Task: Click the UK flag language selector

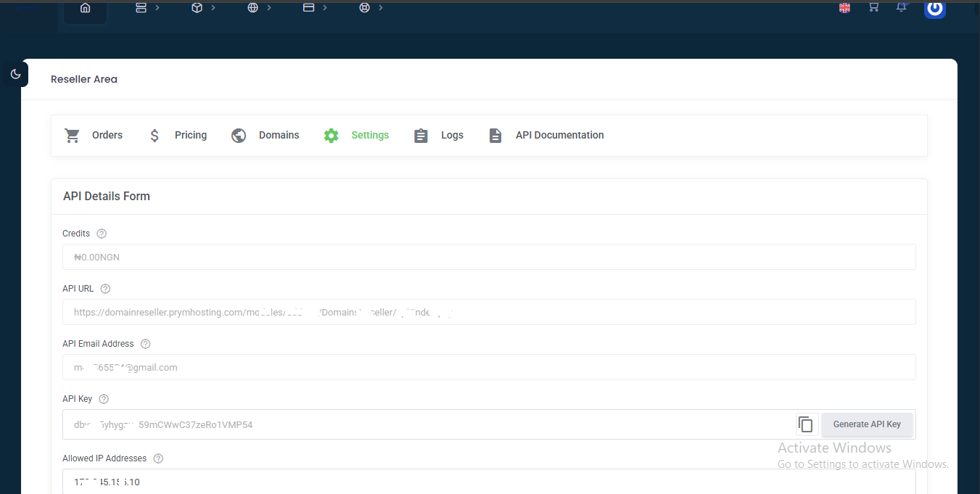Action: click(844, 8)
